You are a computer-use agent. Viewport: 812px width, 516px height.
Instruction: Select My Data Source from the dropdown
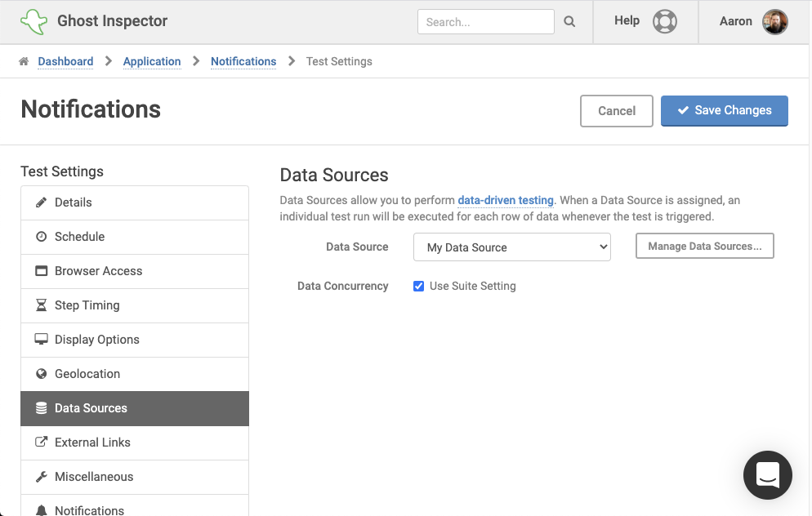(511, 246)
